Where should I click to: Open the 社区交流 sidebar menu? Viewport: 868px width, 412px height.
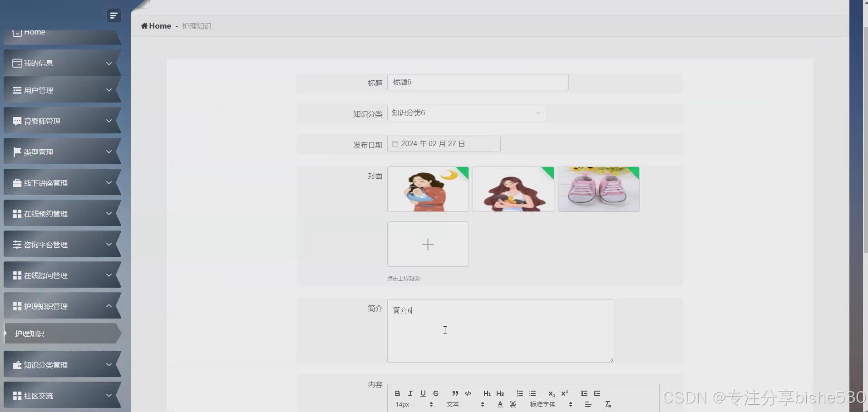point(62,396)
